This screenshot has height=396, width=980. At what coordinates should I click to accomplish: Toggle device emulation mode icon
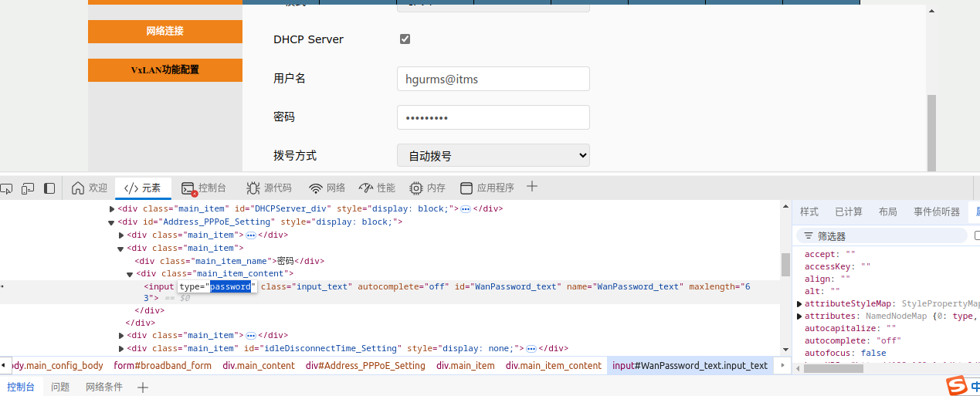pos(28,188)
